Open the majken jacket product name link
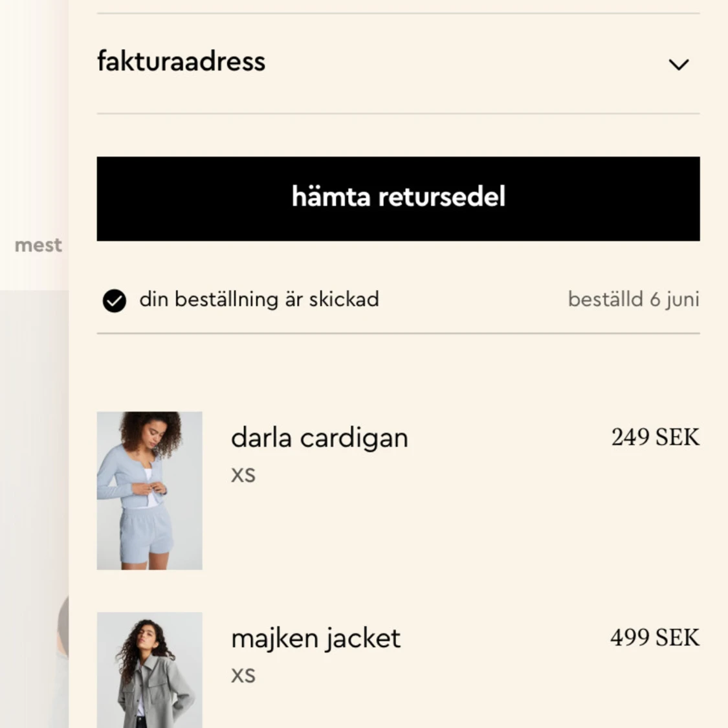Screen dimensions: 728x728 point(316,639)
